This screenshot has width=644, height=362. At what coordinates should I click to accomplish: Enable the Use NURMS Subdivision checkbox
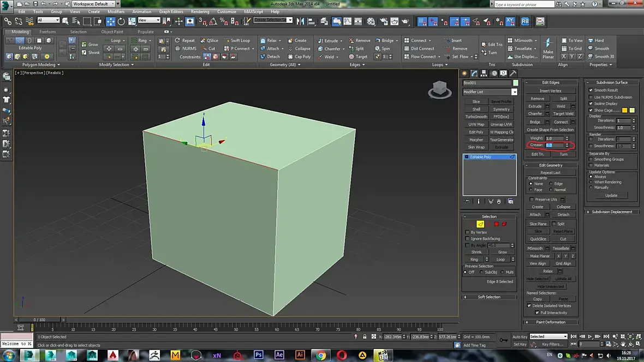(x=591, y=97)
